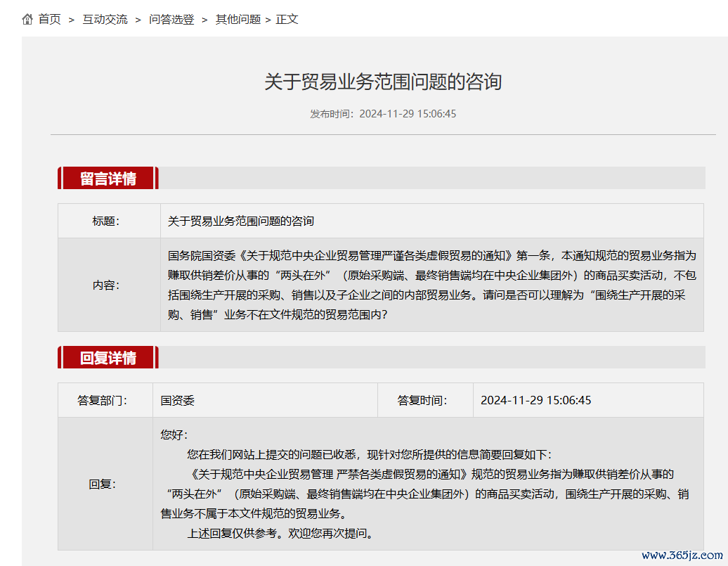
Task: Click 正文 breadcrumb text
Action: click(287, 20)
